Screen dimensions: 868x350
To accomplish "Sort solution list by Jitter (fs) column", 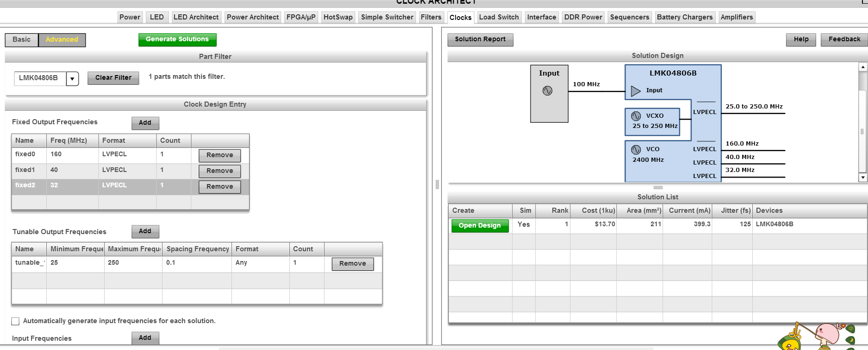I will tap(732, 210).
